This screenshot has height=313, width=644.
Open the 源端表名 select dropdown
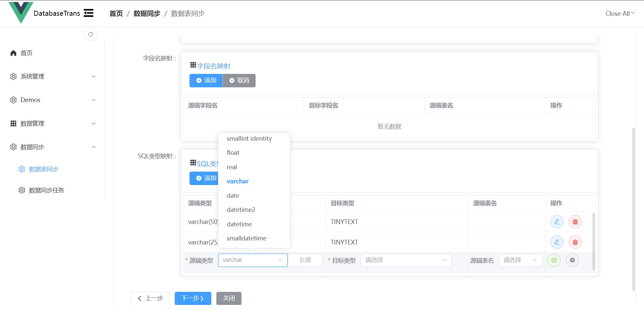pyautogui.click(x=520, y=260)
